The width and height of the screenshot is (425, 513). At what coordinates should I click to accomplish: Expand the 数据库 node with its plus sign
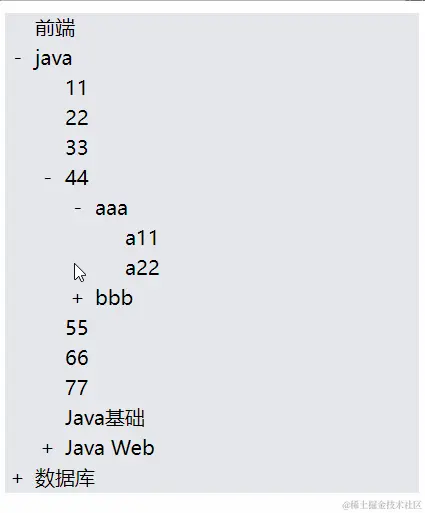tap(17, 478)
